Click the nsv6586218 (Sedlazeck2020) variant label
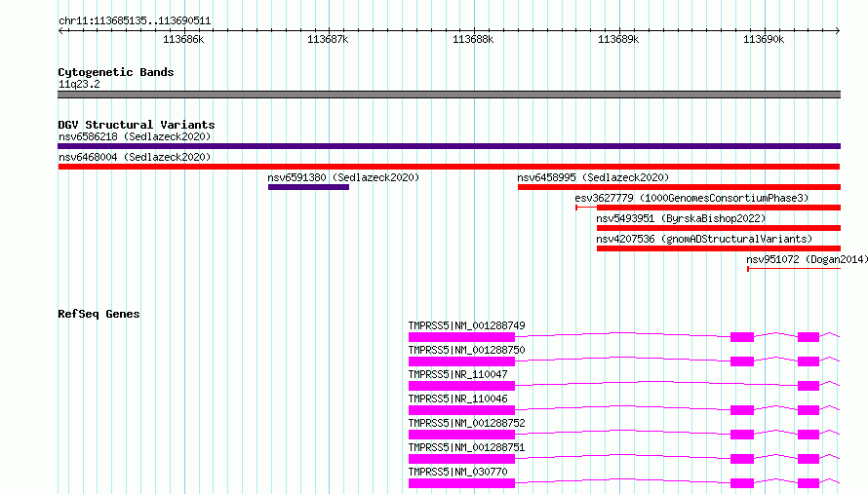 point(135,136)
